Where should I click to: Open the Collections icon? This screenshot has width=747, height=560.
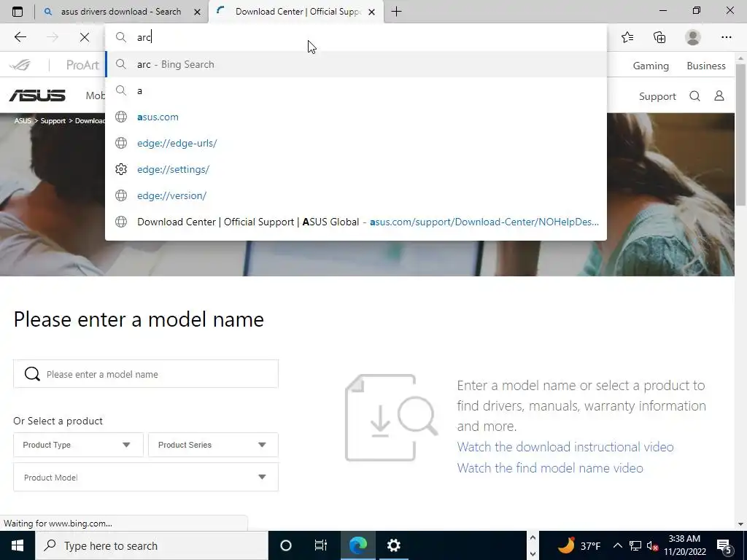tap(659, 37)
